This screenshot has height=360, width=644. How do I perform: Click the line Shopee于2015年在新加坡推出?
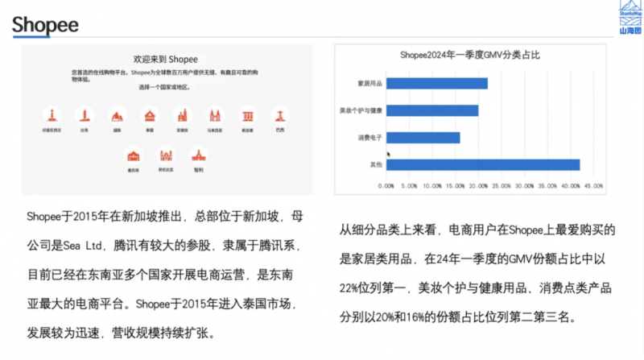[x=165, y=217]
